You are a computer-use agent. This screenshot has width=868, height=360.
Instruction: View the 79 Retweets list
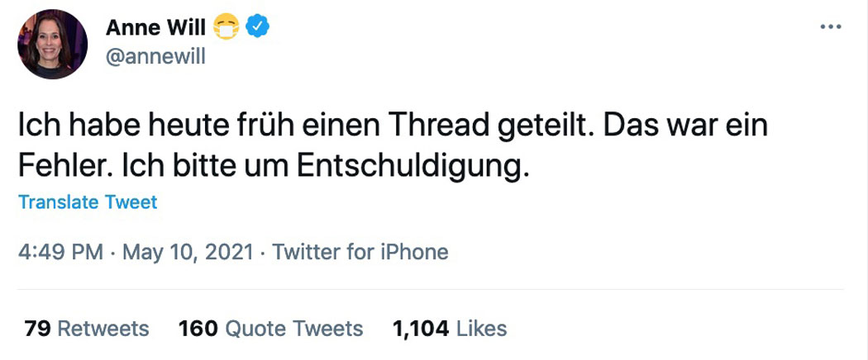point(86,329)
